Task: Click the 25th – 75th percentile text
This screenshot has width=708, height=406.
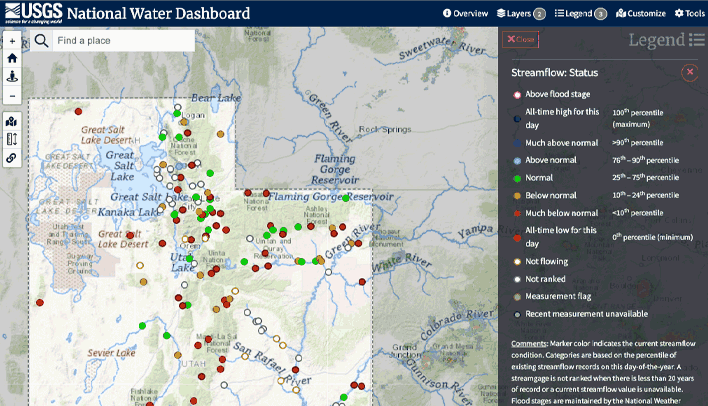Action: point(646,177)
